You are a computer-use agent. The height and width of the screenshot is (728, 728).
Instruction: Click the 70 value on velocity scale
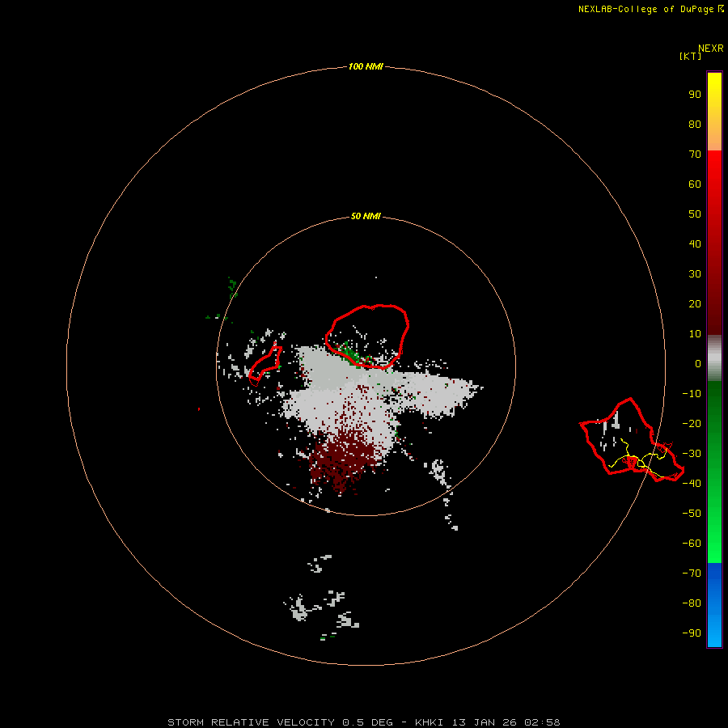(695, 154)
